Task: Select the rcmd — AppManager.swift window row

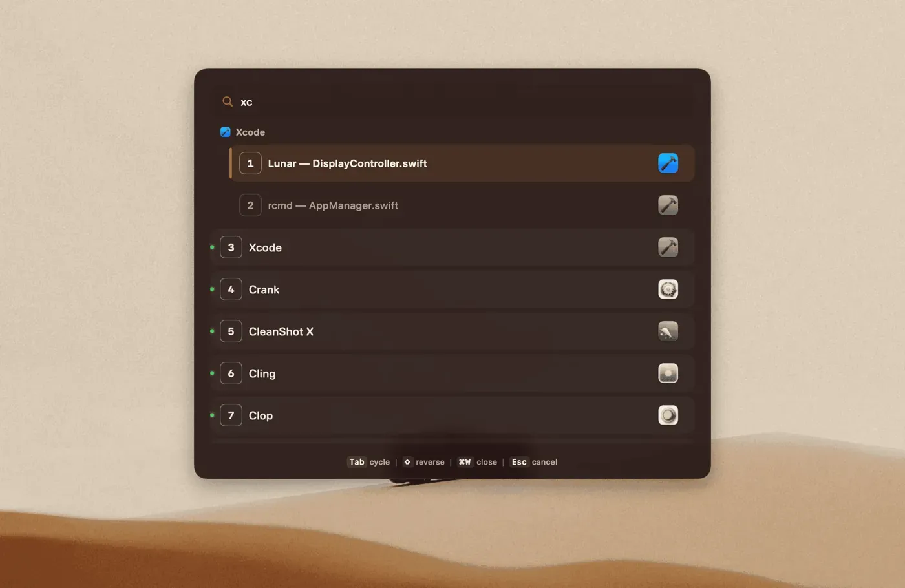Action: pos(462,205)
